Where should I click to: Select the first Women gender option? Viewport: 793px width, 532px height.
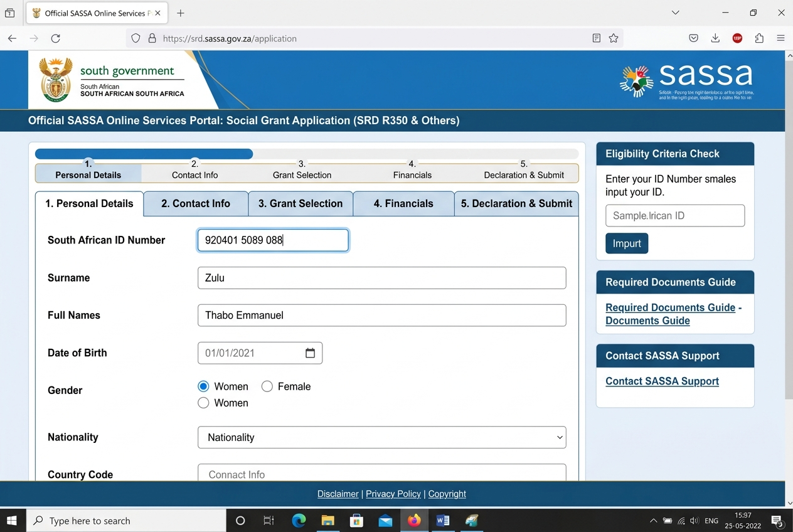(x=203, y=386)
